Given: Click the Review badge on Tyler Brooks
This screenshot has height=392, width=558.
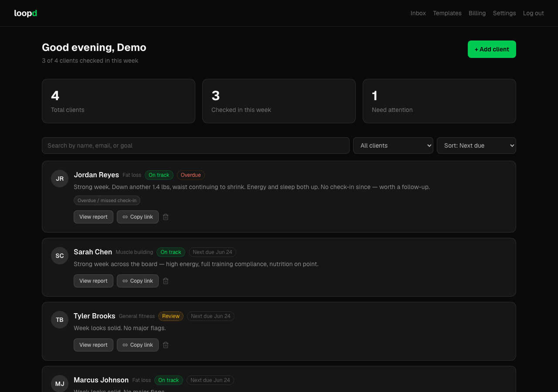Looking at the screenshot, I should [x=171, y=316].
